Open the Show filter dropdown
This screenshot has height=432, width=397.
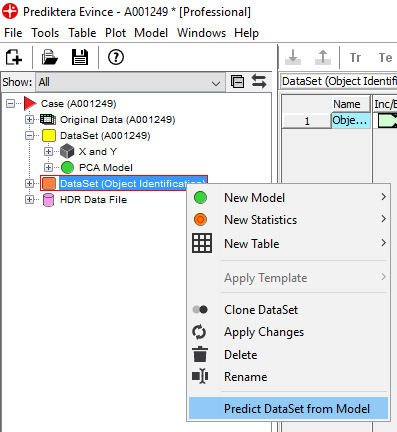pos(129,82)
